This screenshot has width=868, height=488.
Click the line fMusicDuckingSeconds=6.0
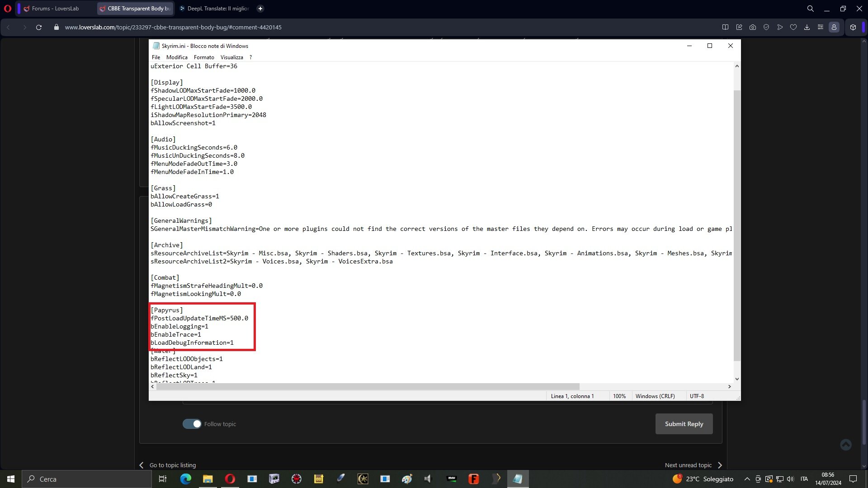coord(194,147)
